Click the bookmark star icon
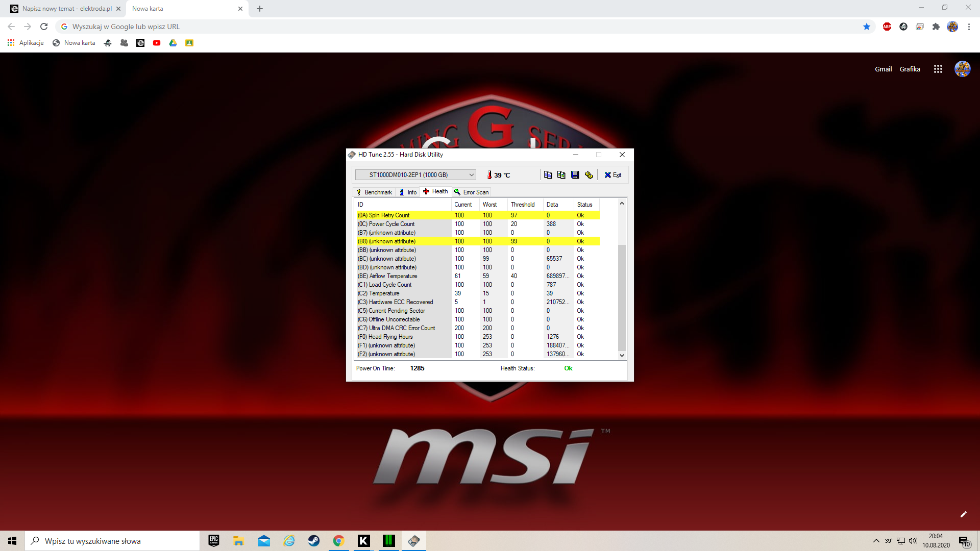The height and width of the screenshot is (551, 980). pyautogui.click(x=867, y=27)
